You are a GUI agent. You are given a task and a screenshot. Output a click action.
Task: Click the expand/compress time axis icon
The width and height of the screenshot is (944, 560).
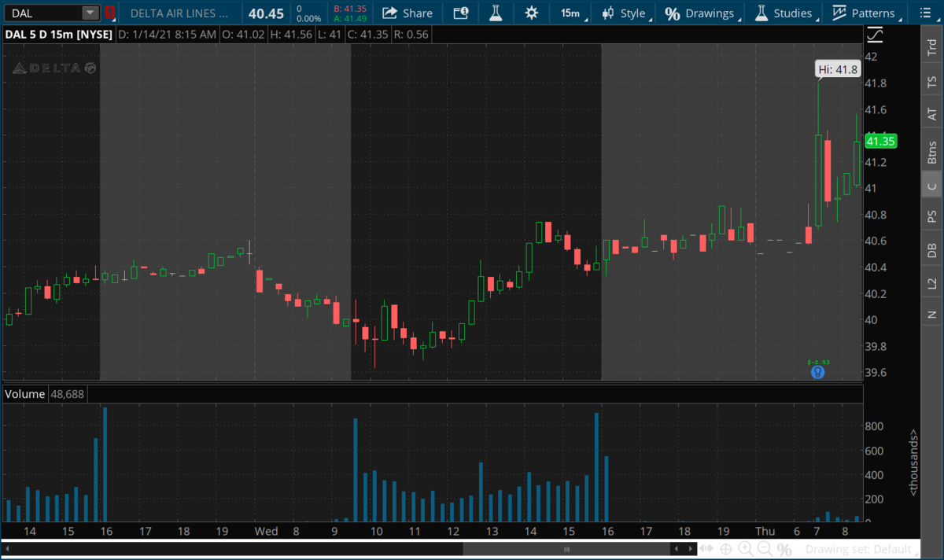[706, 549]
